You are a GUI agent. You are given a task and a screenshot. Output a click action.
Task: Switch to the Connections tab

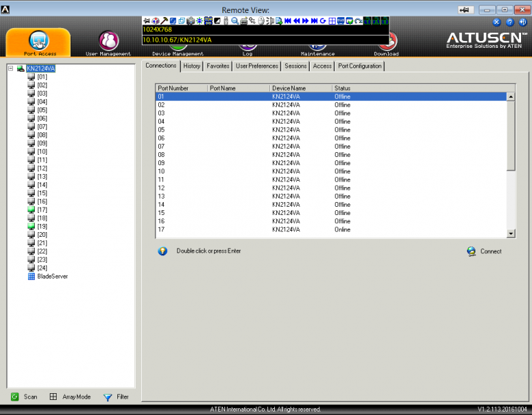(161, 66)
